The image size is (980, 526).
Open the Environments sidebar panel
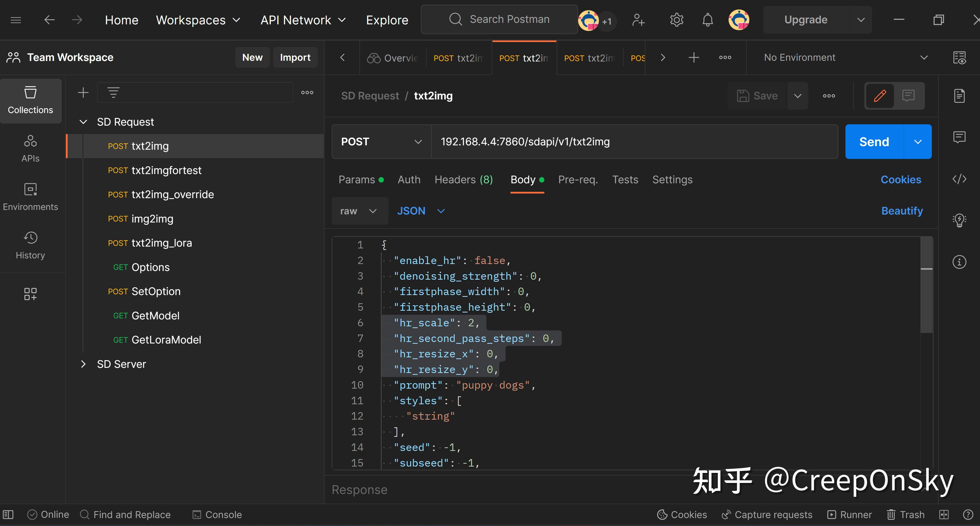click(x=30, y=197)
